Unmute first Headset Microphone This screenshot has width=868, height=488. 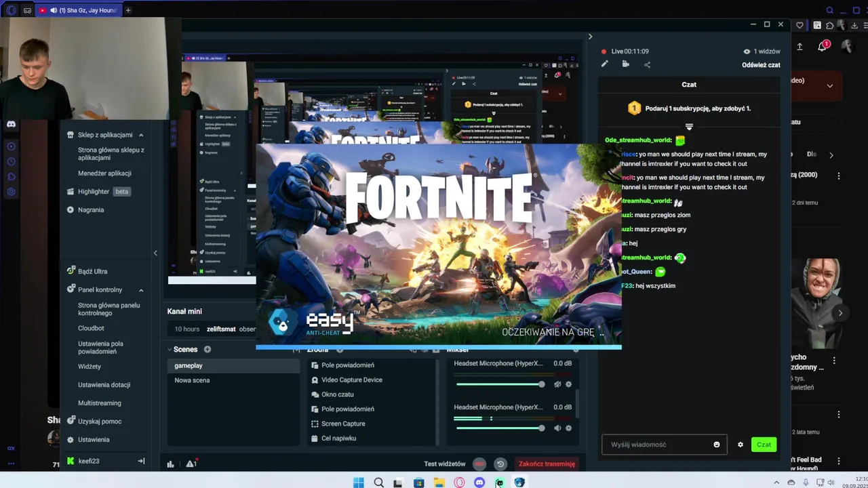click(x=557, y=384)
